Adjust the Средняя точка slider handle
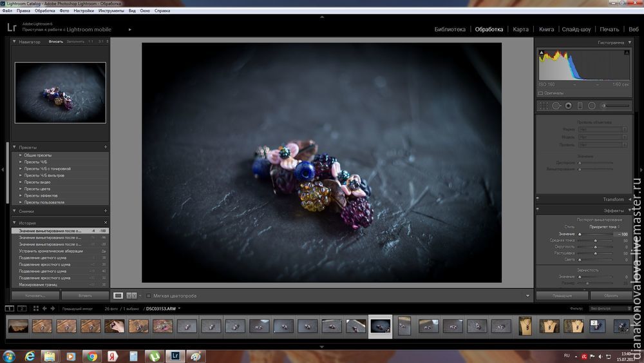Viewport: 644px width, 363px height. [x=594, y=240]
